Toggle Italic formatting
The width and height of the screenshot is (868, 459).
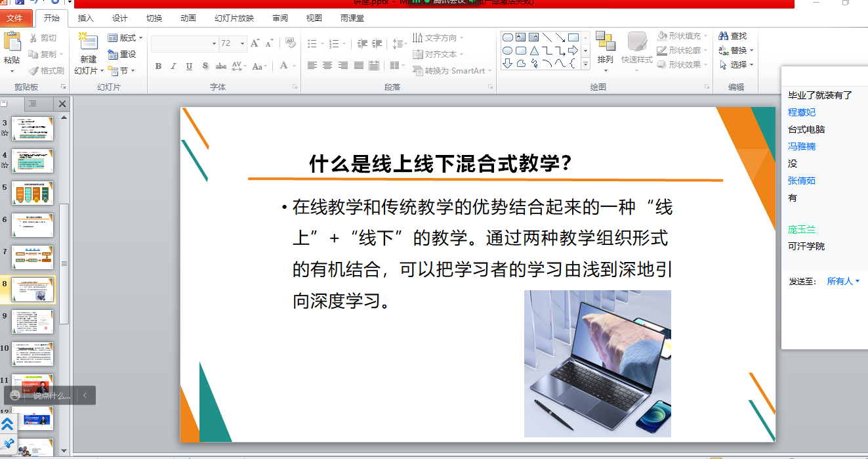click(x=173, y=66)
